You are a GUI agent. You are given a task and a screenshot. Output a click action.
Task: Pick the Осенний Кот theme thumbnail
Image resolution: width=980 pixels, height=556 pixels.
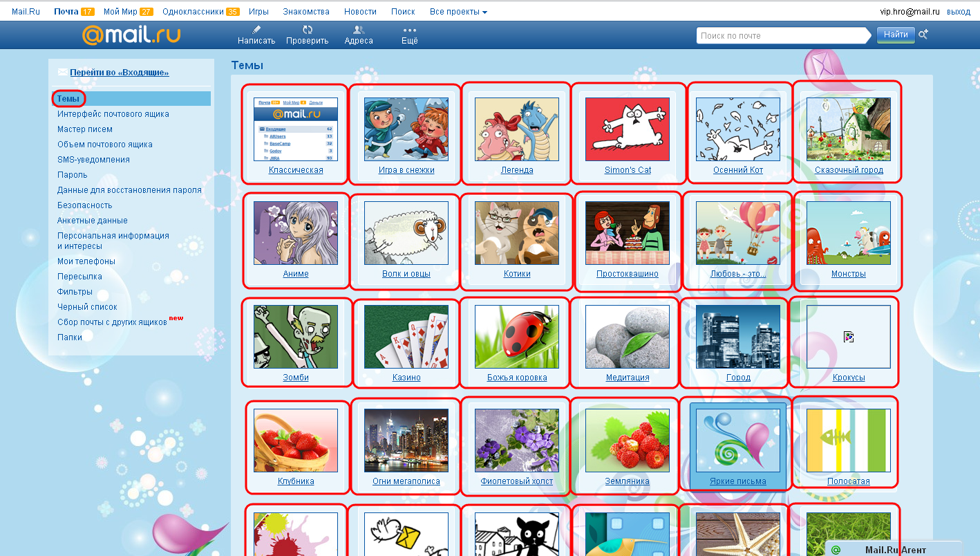738,129
